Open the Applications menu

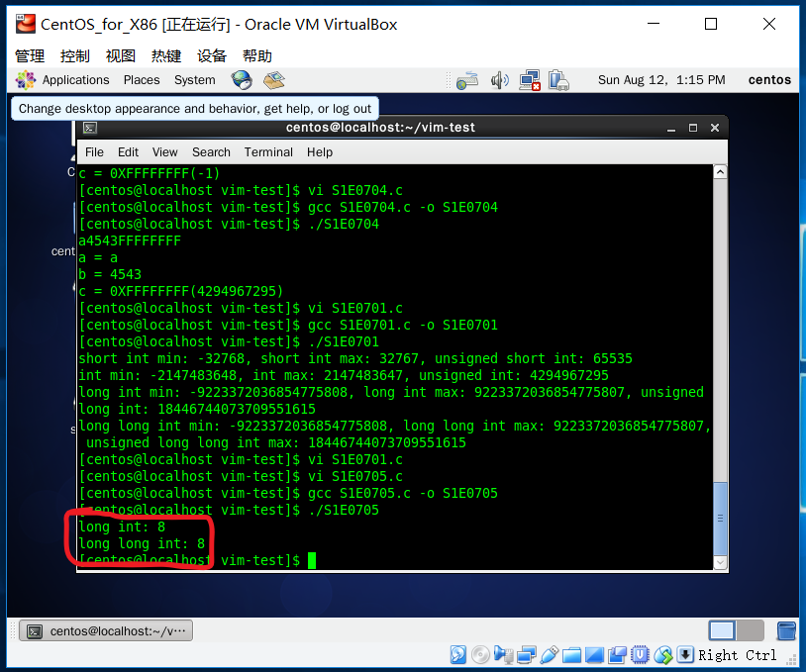[75, 80]
